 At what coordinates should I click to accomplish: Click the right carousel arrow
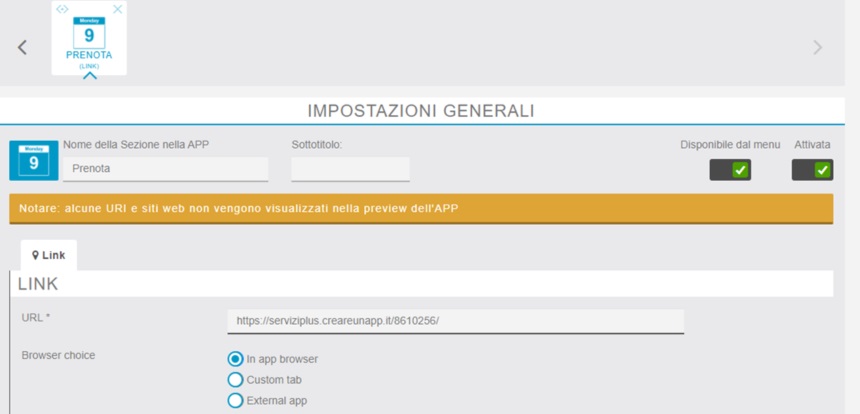pos(817,47)
